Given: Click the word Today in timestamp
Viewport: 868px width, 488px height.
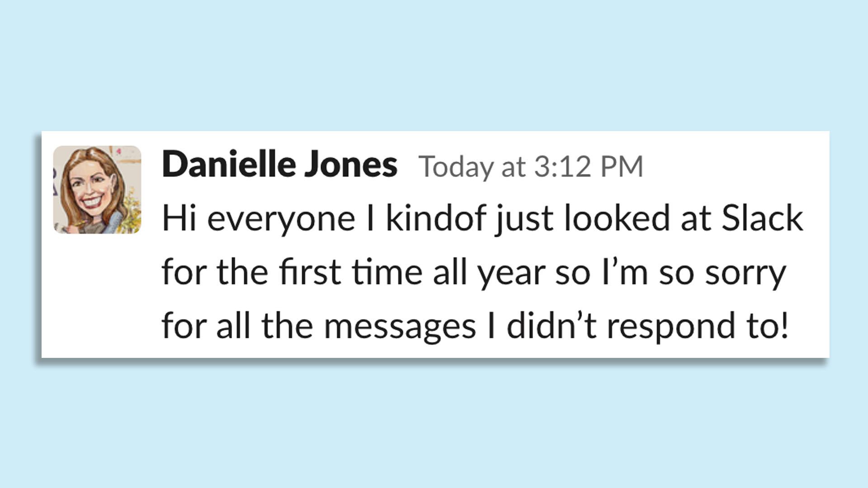Looking at the screenshot, I should [456, 167].
